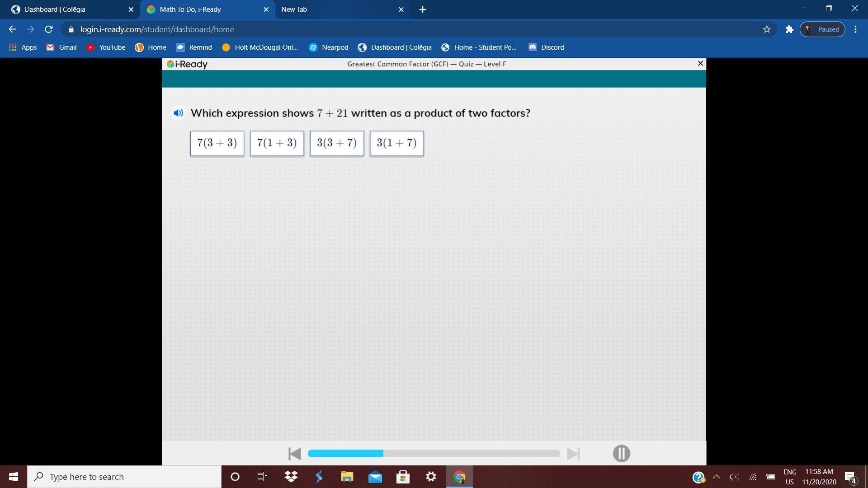This screenshot has width=868, height=488.
Task: Play the question audio speaker icon
Action: (178, 113)
